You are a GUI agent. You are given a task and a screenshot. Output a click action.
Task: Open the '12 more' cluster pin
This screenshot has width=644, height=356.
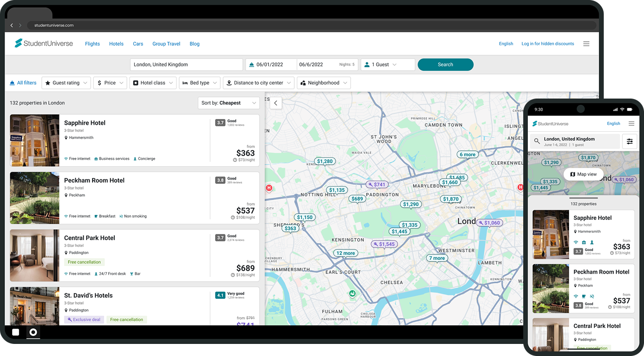click(x=346, y=253)
